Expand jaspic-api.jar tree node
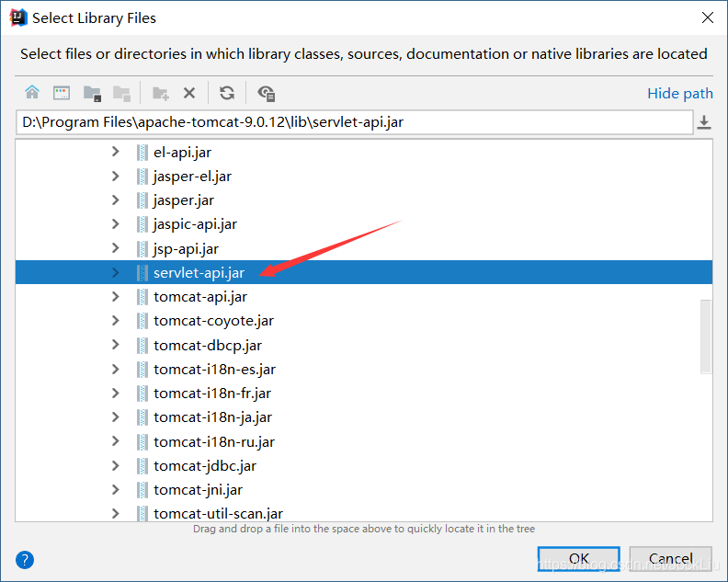Viewport: 728px width, 582px height. coord(116,224)
